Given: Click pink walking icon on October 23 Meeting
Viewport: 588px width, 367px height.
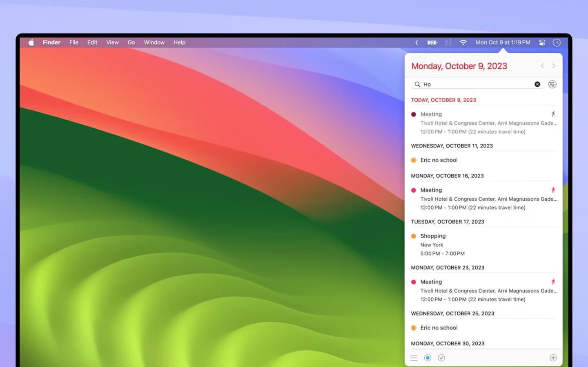Looking at the screenshot, I should (553, 282).
